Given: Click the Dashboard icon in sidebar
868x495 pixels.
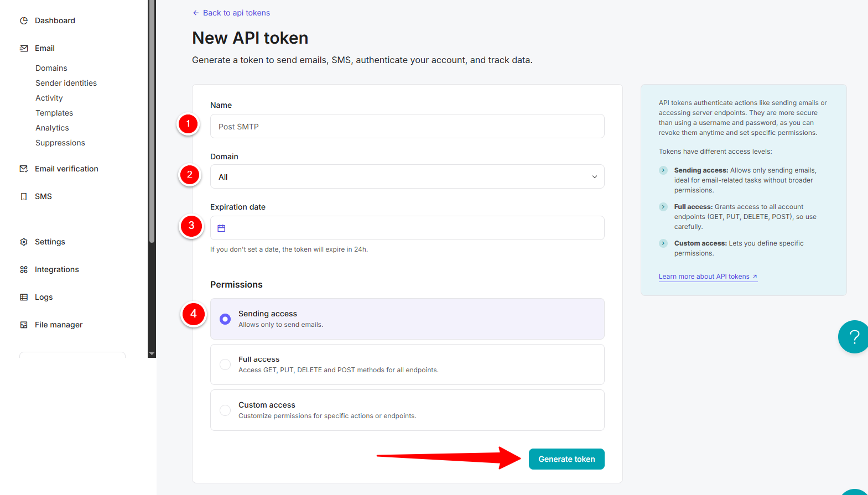Looking at the screenshot, I should (24, 20).
